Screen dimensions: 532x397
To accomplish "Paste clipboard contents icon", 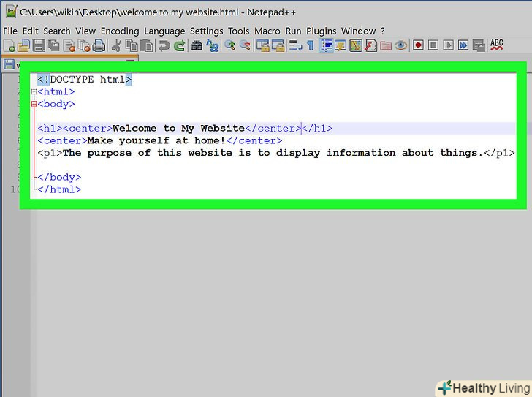I will tap(146, 45).
